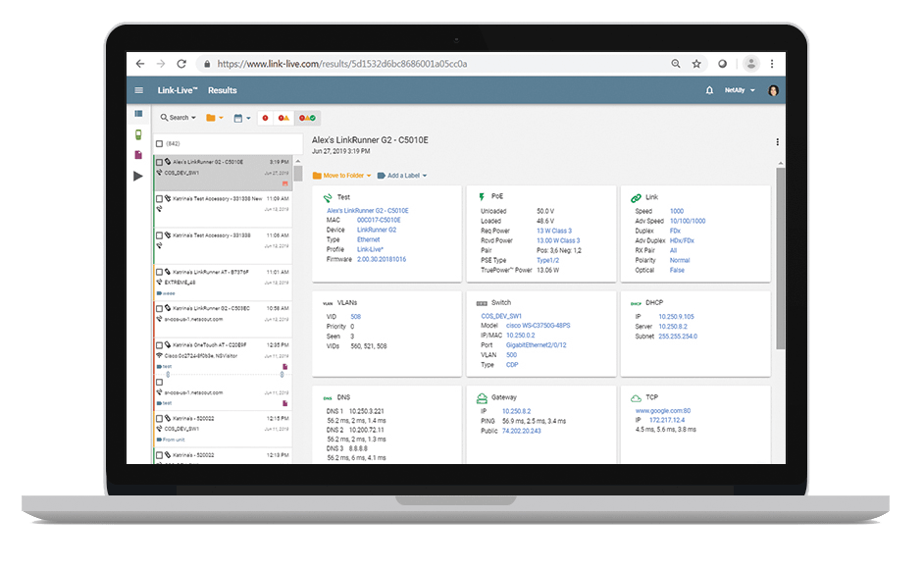Expand the Search options dropdown arrow
The image size is (924, 571).
[x=193, y=118]
